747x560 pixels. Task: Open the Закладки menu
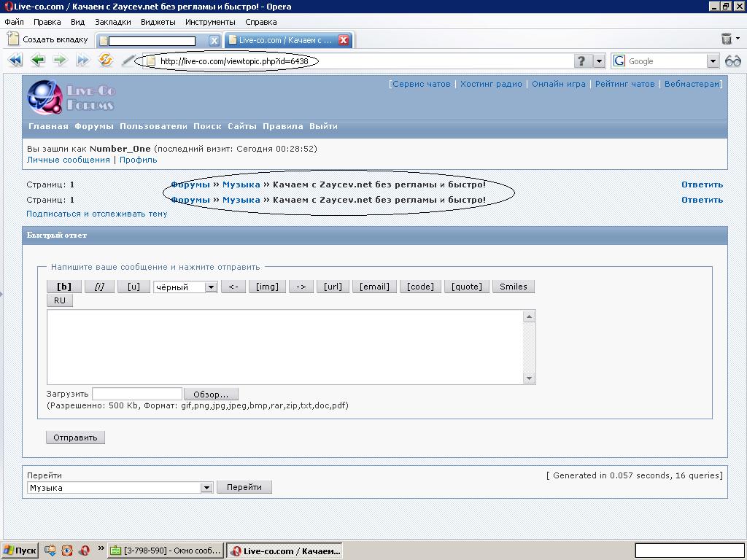click(x=112, y=22)
